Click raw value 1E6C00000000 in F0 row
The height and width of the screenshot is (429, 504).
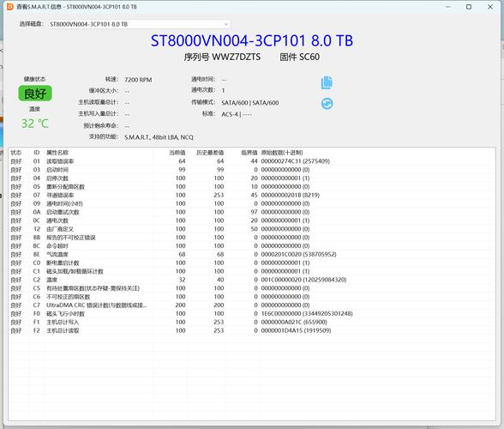click(307, 313)
